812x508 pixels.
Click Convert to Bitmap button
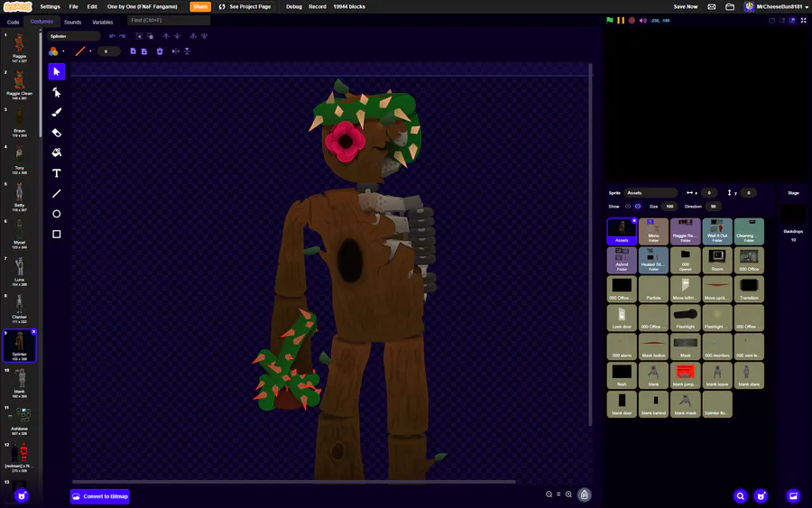pyautogui.click(x=100, y=496)
